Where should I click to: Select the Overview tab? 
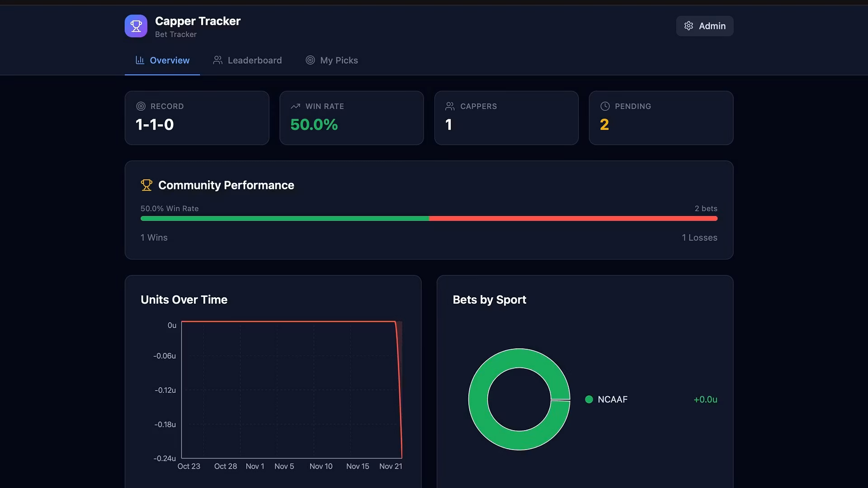tap(170, 61)
